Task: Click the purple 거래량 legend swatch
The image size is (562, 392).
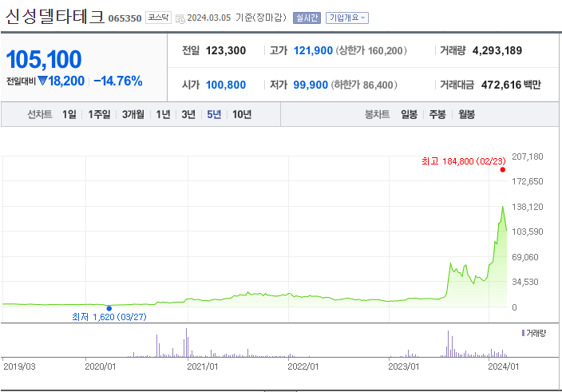Action: point(524,333)
